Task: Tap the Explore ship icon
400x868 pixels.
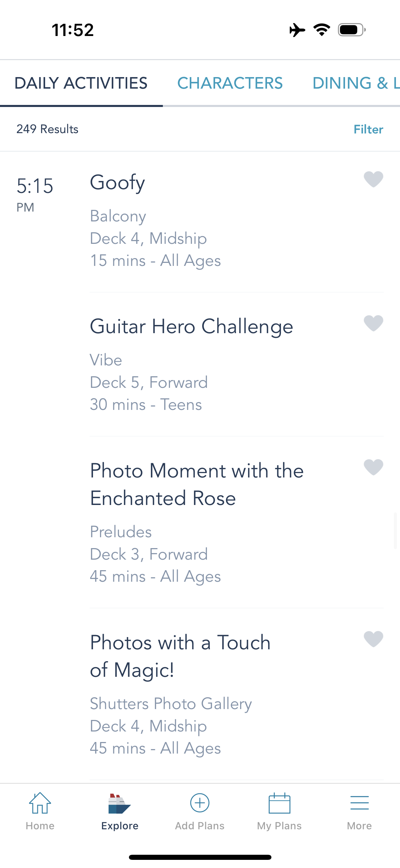Action: 119,804
